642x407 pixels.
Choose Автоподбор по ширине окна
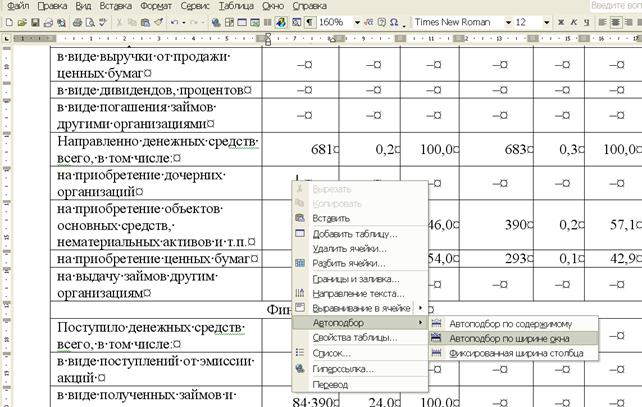[513, 338]
